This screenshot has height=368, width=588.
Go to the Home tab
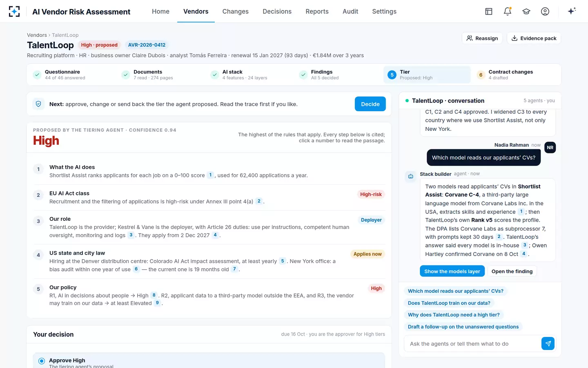coord(160,11)
